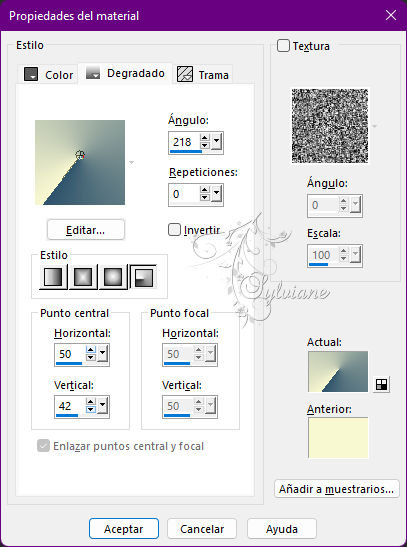The height and width of the screenshot is (547, 407).
Task: Select the sunburst gradient style icon
Action: [x=113, y=277]
